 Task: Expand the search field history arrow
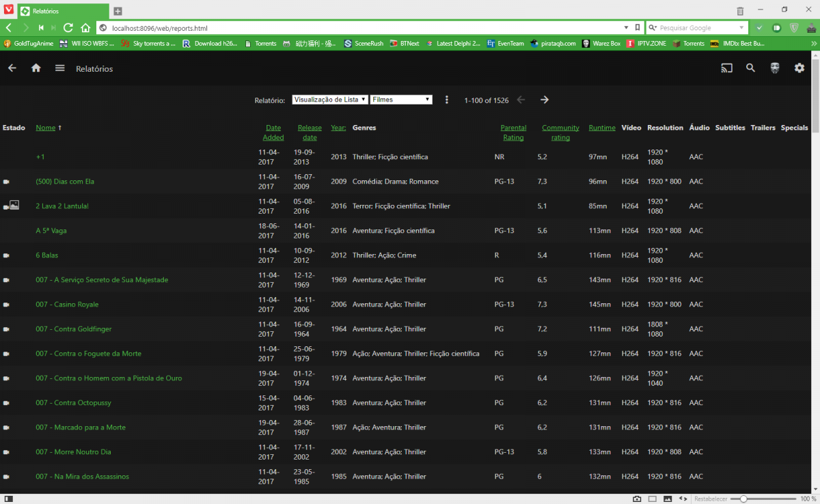coord(741,28)
